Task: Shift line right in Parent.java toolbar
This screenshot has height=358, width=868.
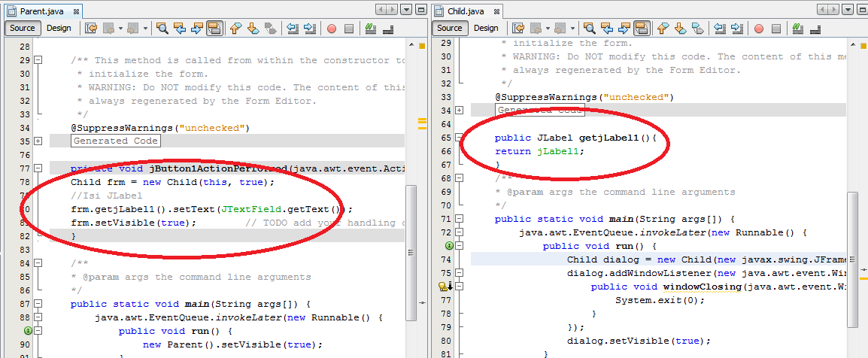Action: click(309, 29)
